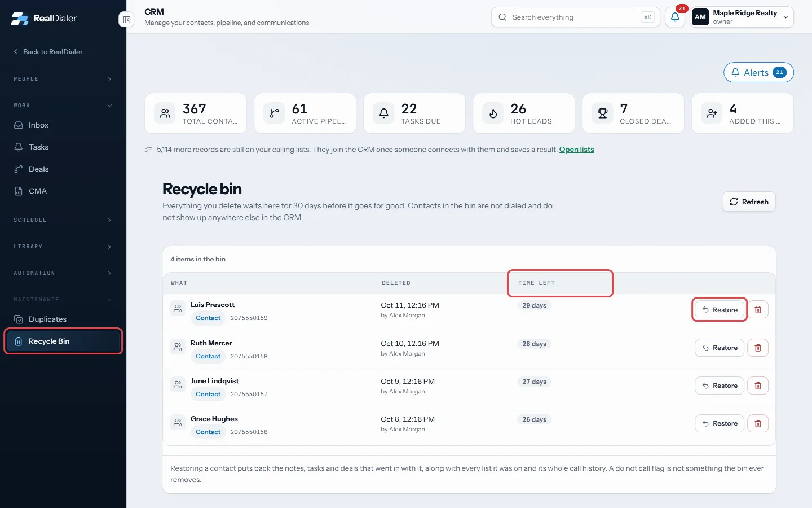Viewport: 812px width, 508px height.
Task: Open Deals in the sidebar
Action: point(63,169)
